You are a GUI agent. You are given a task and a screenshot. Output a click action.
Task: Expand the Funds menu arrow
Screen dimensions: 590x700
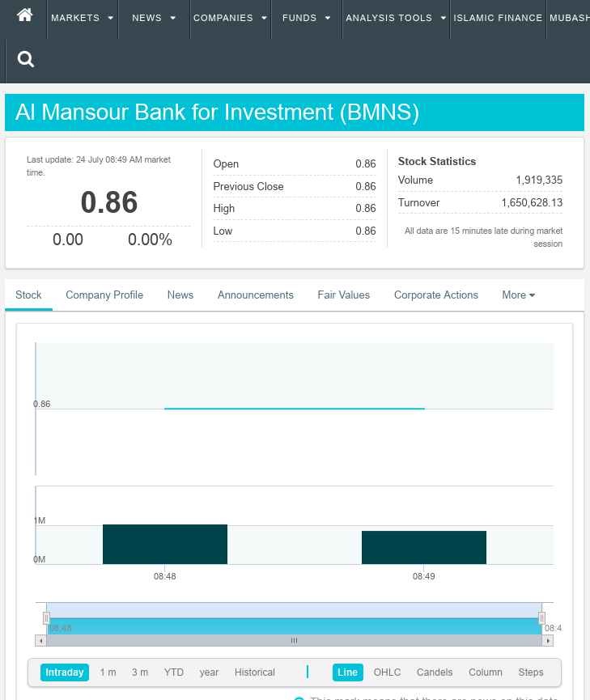click(328, 19)
